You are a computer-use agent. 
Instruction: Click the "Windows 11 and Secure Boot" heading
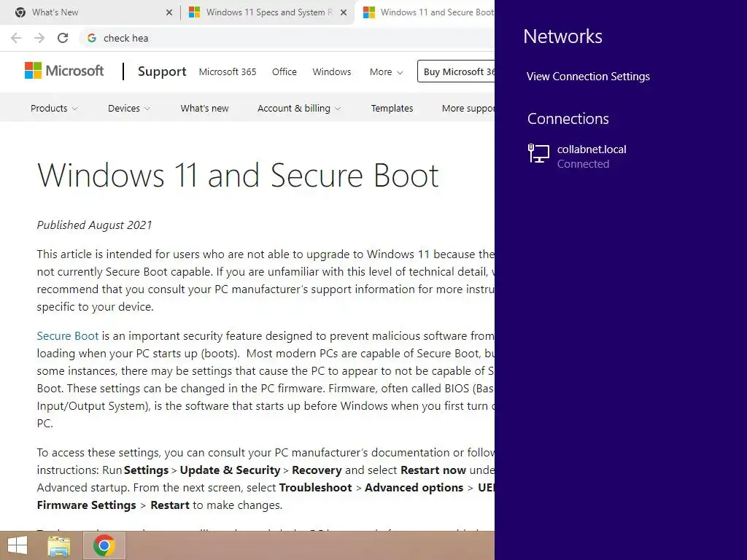(238, 175)
